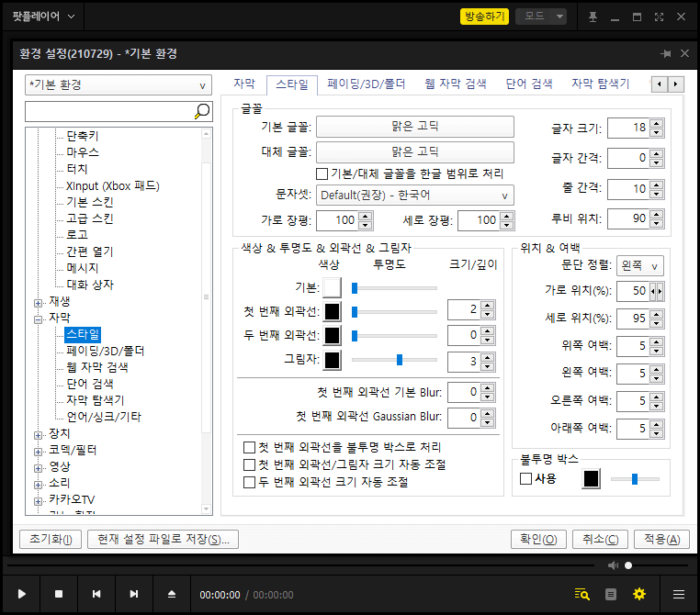Expand the 재생 tree node

point(38,303)
